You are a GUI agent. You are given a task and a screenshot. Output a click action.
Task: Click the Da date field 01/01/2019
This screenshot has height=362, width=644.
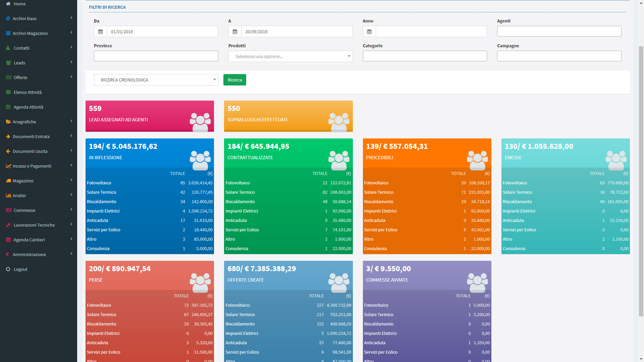click(162, 32)
